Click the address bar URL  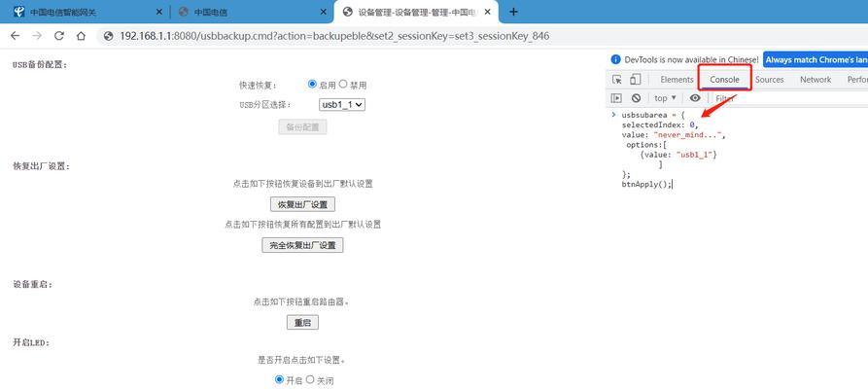click(x=334, y=36)
